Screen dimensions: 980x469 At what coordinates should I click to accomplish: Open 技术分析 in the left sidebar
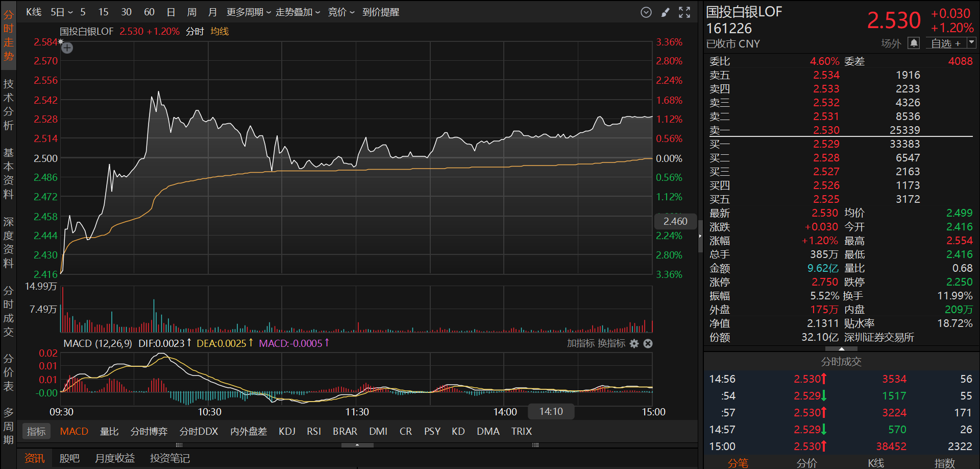(9, 105)
